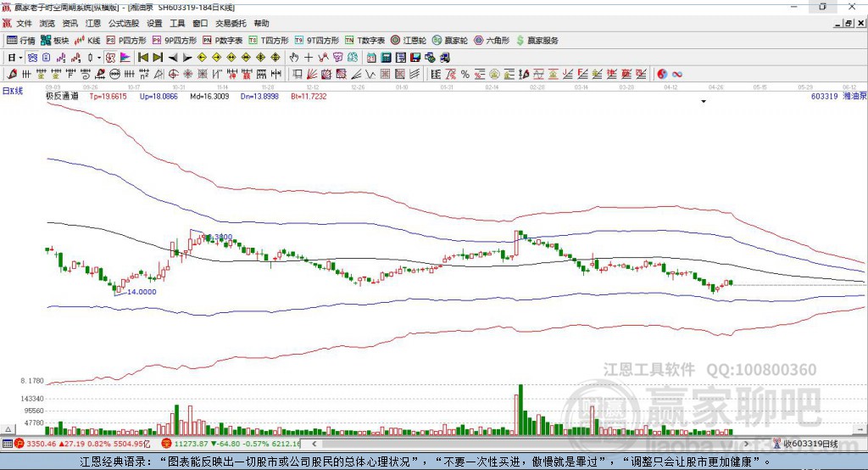Select the percent % retracement tool
The height and width of the screenshot is (470, 868).
click(465, 75)
